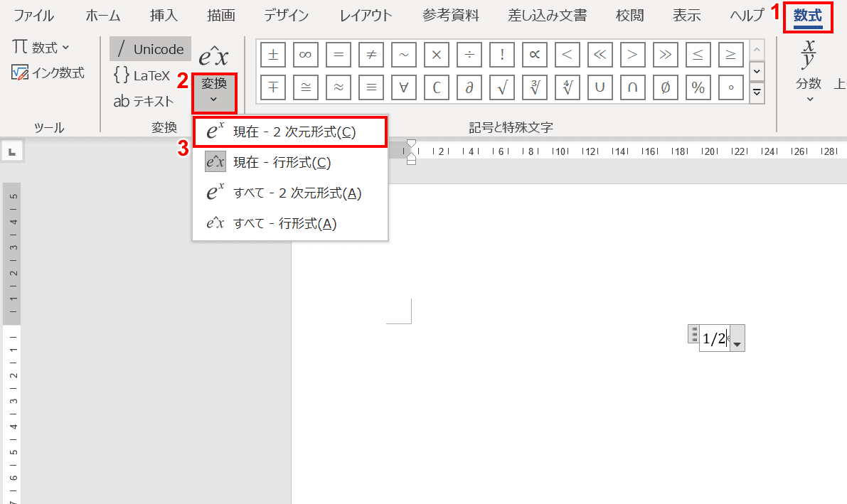Screen dimensions: 847x504
Task: Insert the greater-than-or-equal symbol
Action: (x=731, y=55)
